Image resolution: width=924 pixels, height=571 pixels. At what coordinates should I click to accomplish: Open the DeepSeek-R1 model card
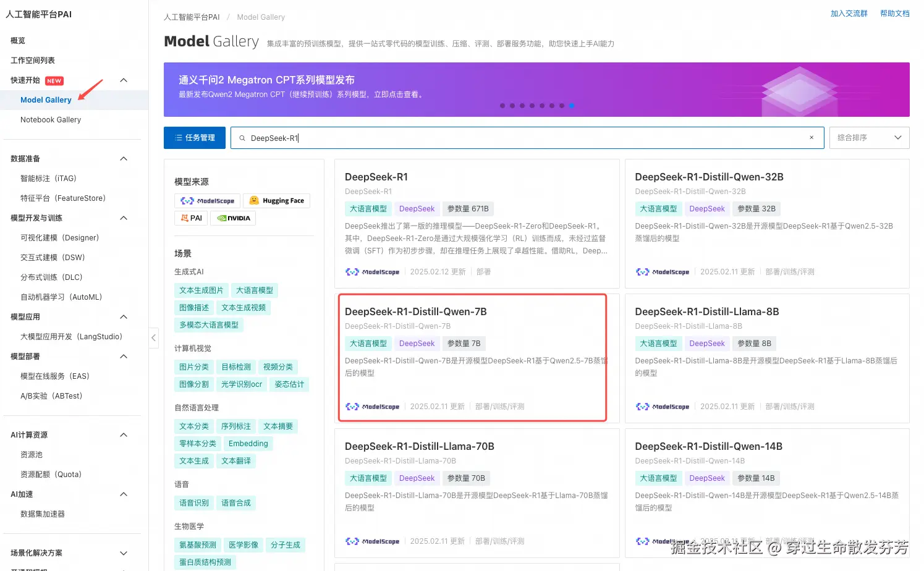[477, 224]
